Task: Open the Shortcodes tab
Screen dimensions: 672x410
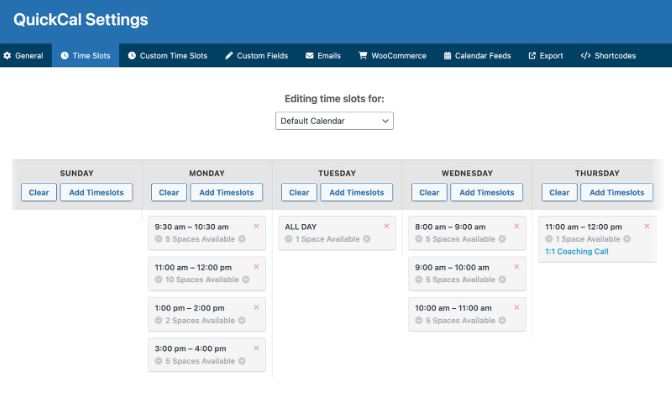Action: [x=608, y=56]
